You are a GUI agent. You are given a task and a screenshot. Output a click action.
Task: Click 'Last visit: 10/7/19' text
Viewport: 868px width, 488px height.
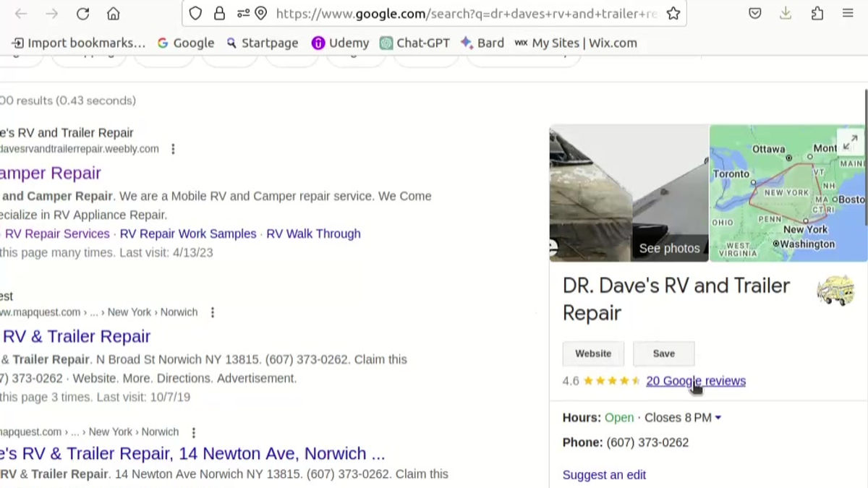(x=143, y=397)
